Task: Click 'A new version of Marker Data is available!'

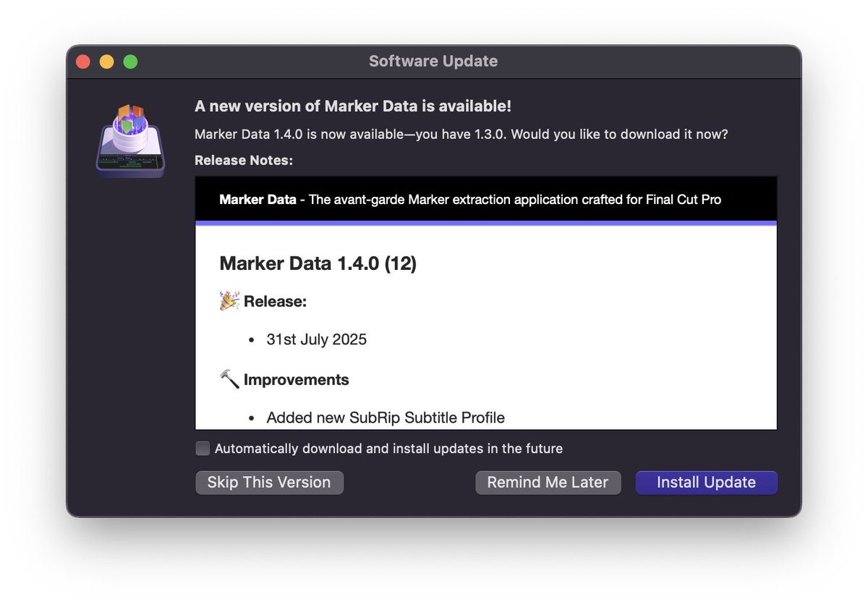Action: pyautogui.click(x=353, y=106)
